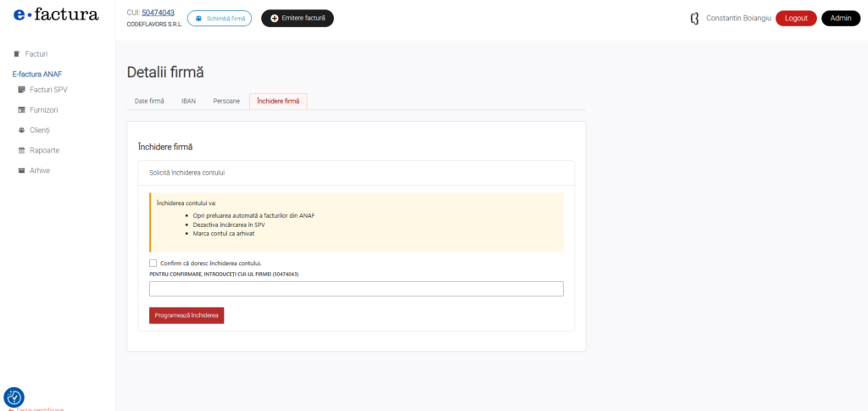Tick the confirm account closure checkbox
Image resolution: width=868 pixels, height=411 pixels.
153,263
